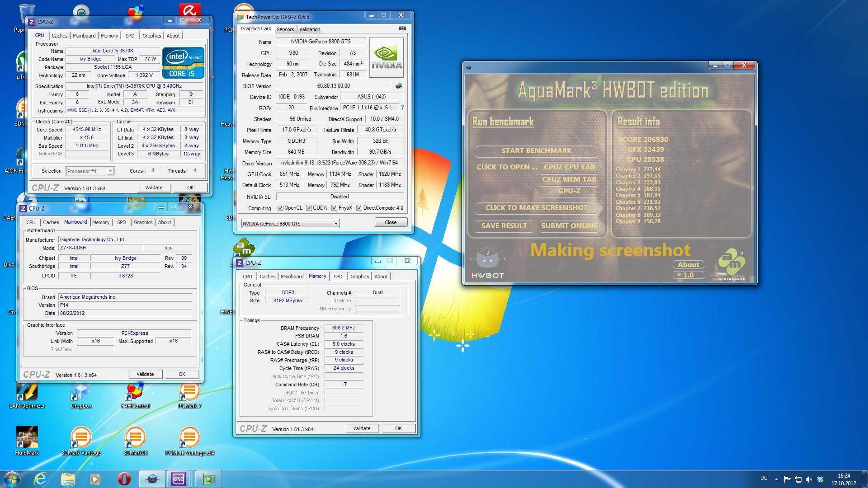
Task: Toggle the OpenCL checkbox in GPU-Z
Action: (x=280, y=208)
